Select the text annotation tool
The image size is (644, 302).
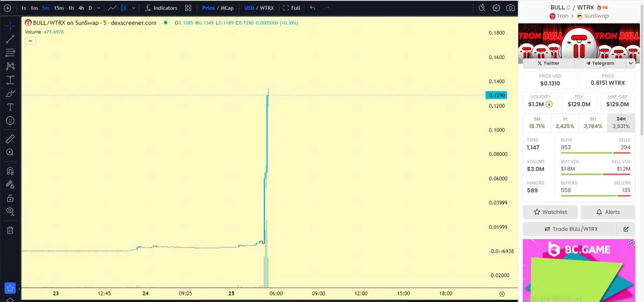[x=10, y=107]
